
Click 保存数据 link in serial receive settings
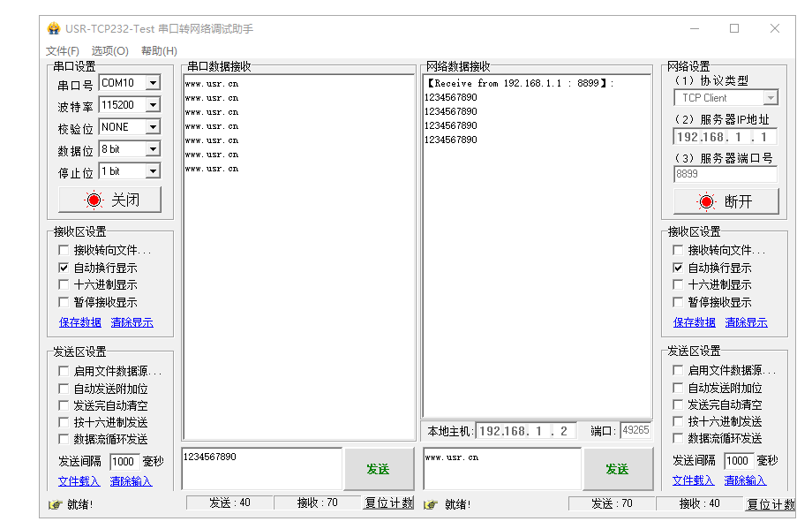80,322
